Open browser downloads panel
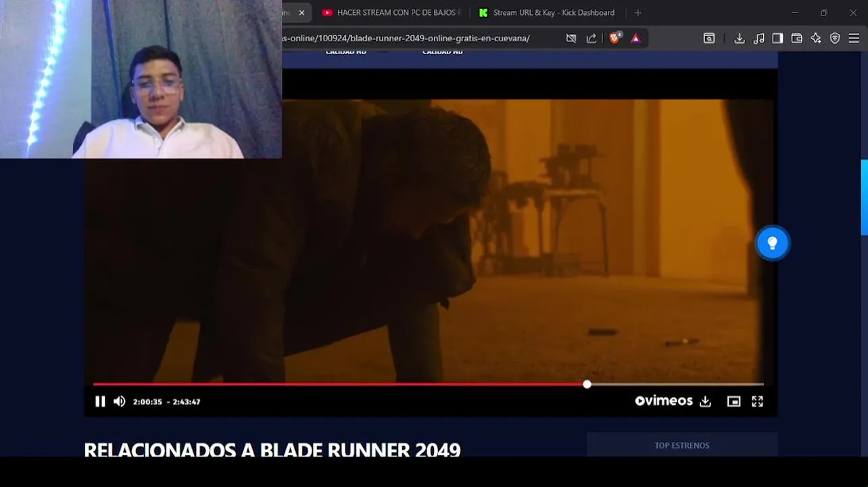The width and height of the screenshot is (868, 487). pos(740,39)
